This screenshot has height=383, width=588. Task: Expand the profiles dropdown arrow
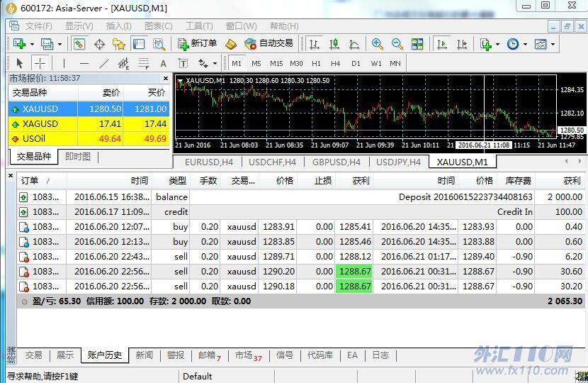pyautogui.click(x=60, y=44)
